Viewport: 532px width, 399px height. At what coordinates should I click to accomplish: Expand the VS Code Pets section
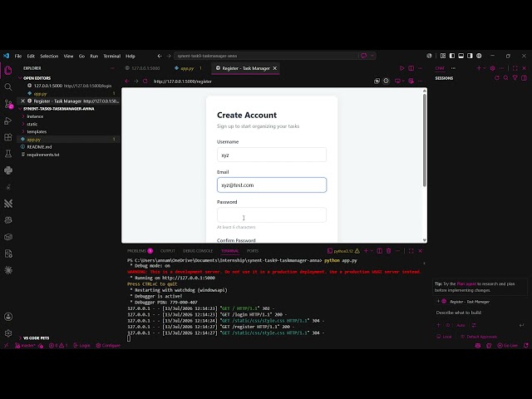(x=36, y=338)
